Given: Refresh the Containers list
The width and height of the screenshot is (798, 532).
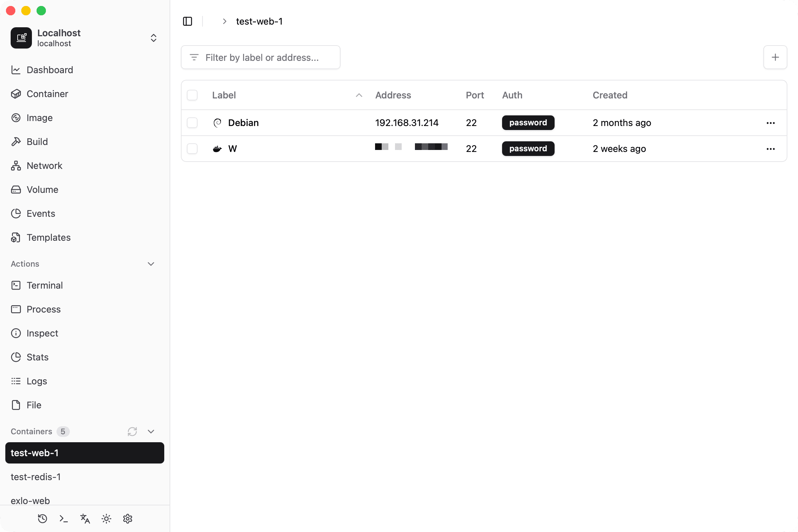Looking at the screenshot, I should [132, 431].
